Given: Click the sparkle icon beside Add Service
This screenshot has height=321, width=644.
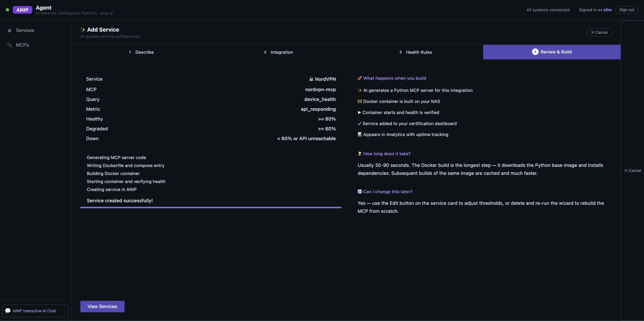Looking at the screenshot, I should pyautogui.click(x=83, y=30).
